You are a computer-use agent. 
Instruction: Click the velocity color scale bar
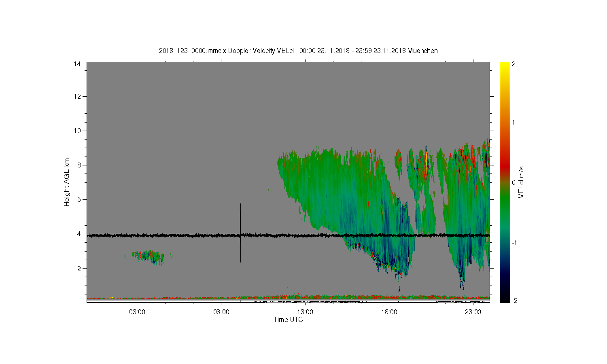click(505, 182)
